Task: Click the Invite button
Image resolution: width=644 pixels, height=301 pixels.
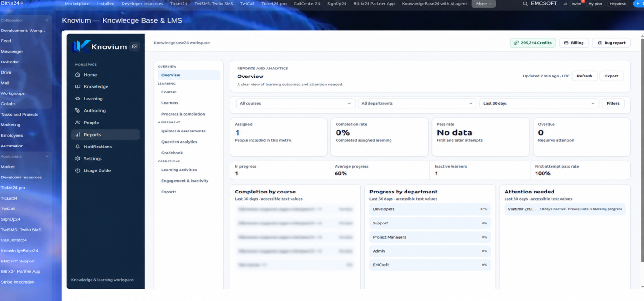Action: point(575,4)
